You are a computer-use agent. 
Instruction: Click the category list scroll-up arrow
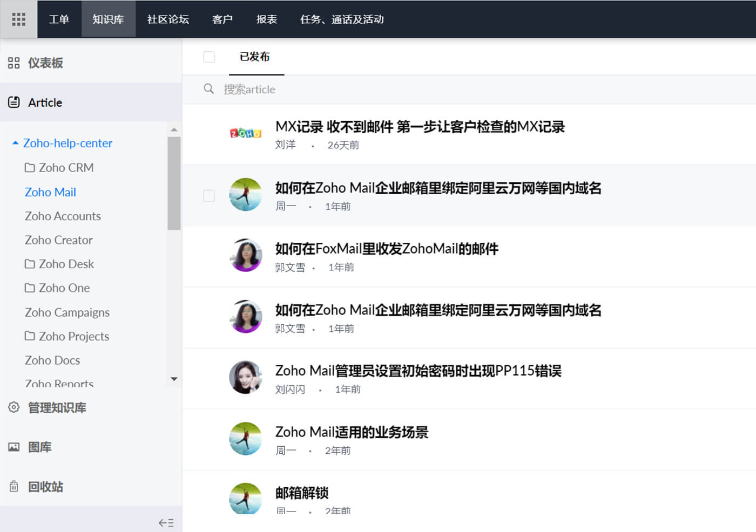174,129
